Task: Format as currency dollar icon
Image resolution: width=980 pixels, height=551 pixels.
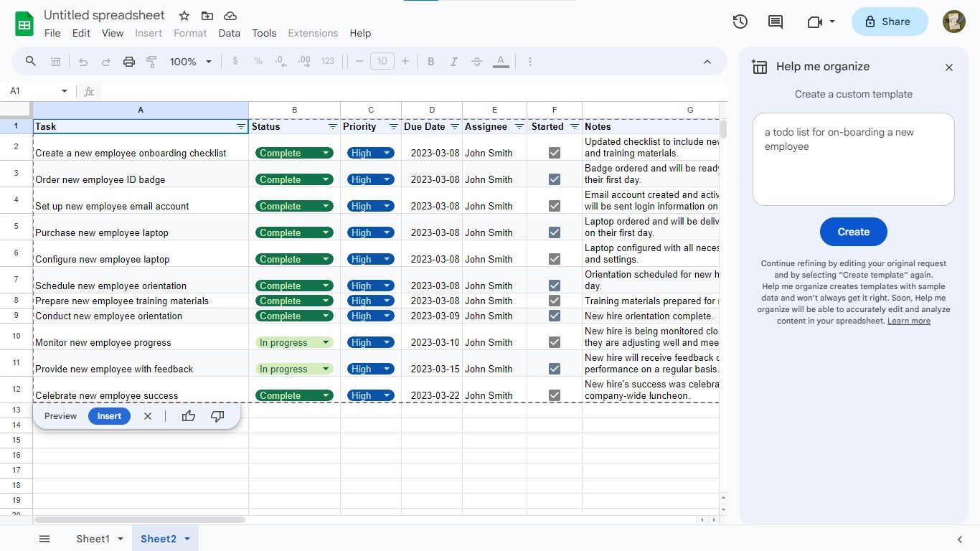Action: point(235,62)
